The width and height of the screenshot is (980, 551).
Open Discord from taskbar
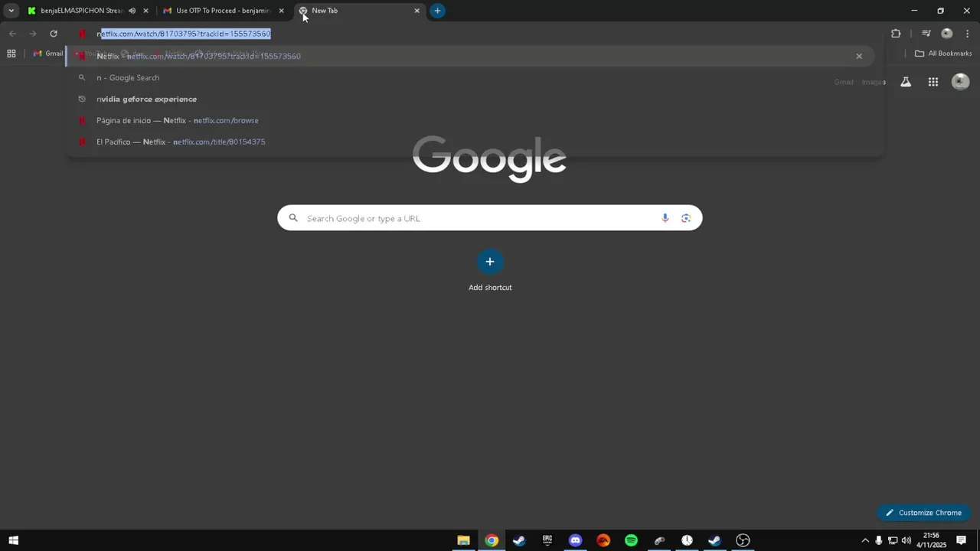coord(575,540)
